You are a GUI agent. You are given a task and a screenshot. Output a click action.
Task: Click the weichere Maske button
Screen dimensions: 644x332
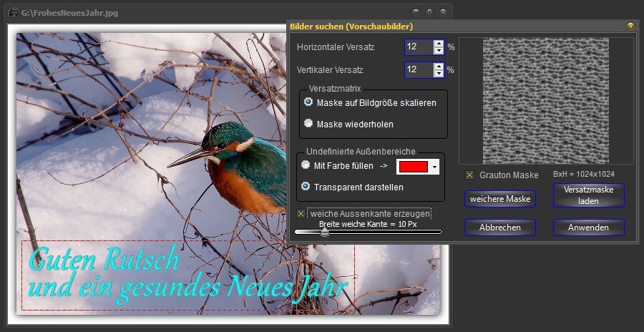tap(500, 199)
